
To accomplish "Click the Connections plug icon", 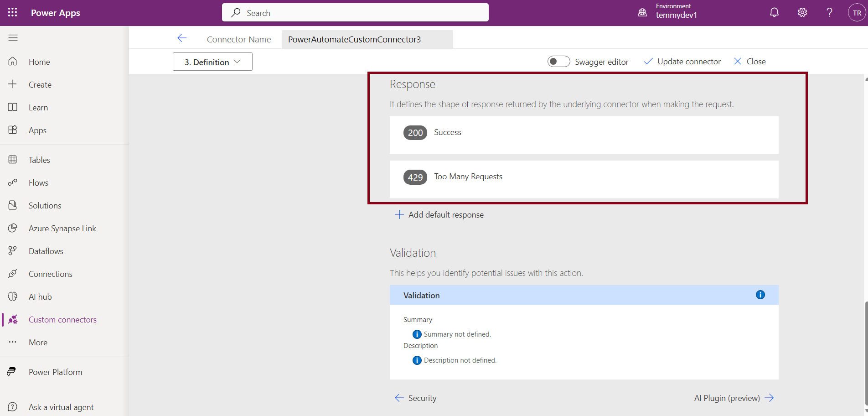I will (13, 274).
